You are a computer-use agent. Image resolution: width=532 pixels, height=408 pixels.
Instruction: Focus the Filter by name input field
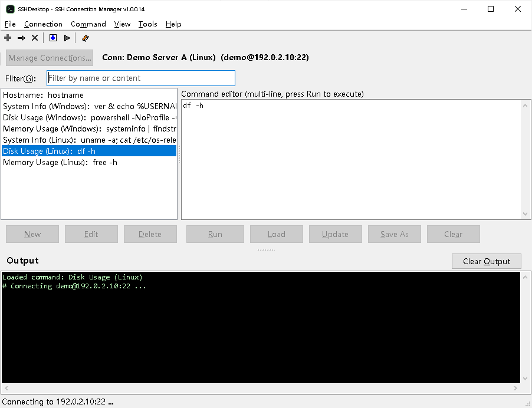pyautogui.click(x=141, y=78)
